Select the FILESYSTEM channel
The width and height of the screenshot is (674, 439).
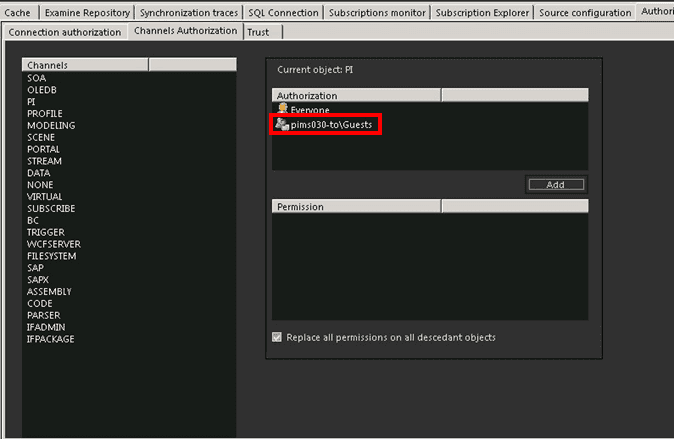52,256
